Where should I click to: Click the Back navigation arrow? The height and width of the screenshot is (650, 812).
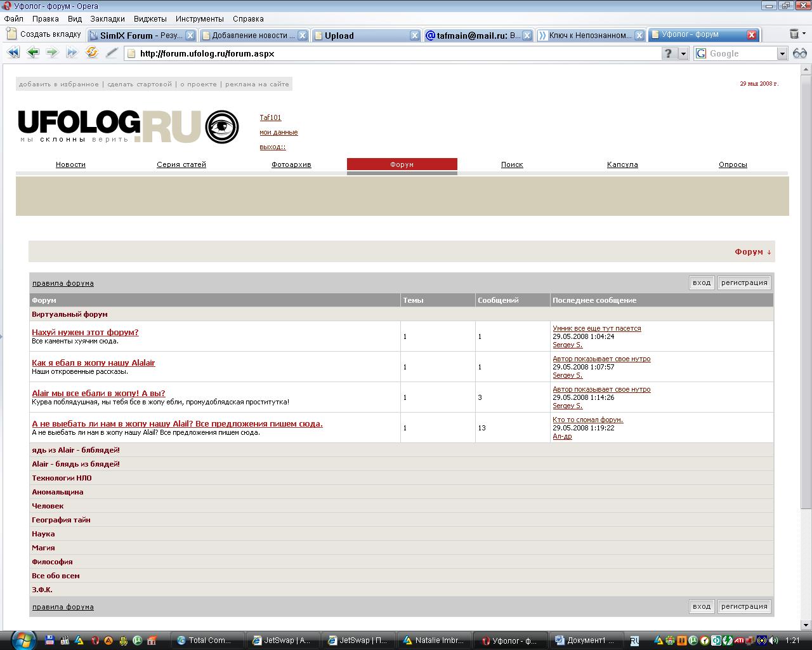point(32,53)
